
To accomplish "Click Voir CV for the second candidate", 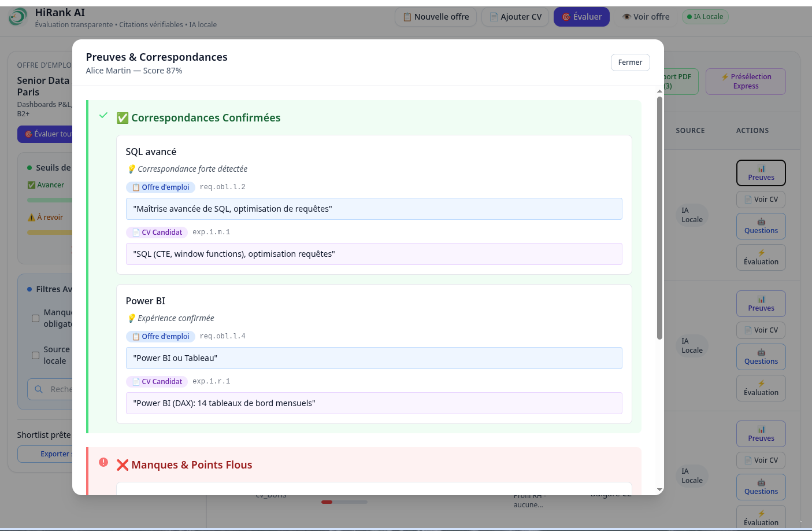I will [761, 330].
